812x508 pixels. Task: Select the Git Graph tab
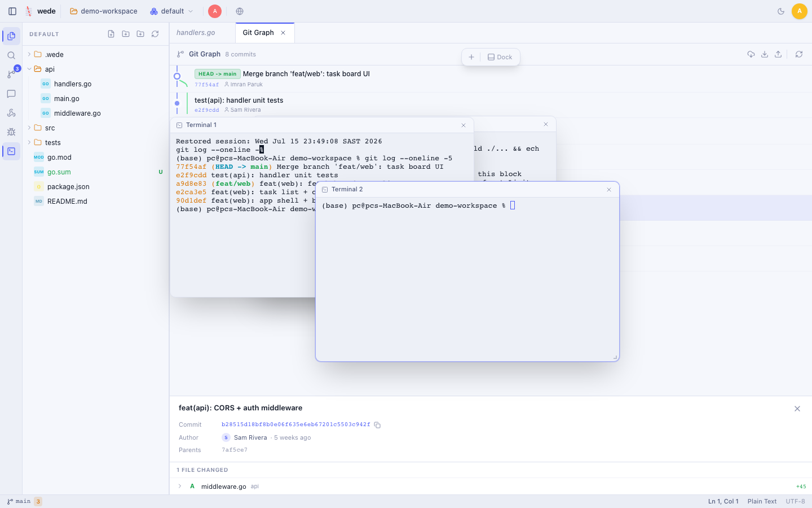pyautogui.click(x=258, y=33)
